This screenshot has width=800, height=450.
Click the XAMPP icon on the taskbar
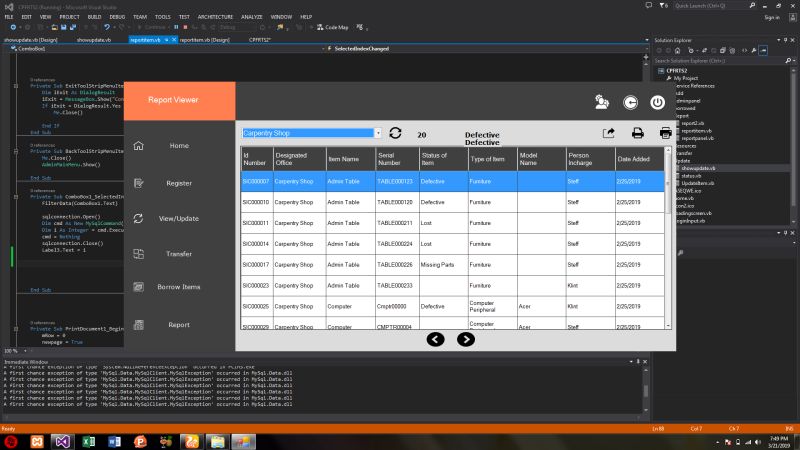tap(37, 441)
